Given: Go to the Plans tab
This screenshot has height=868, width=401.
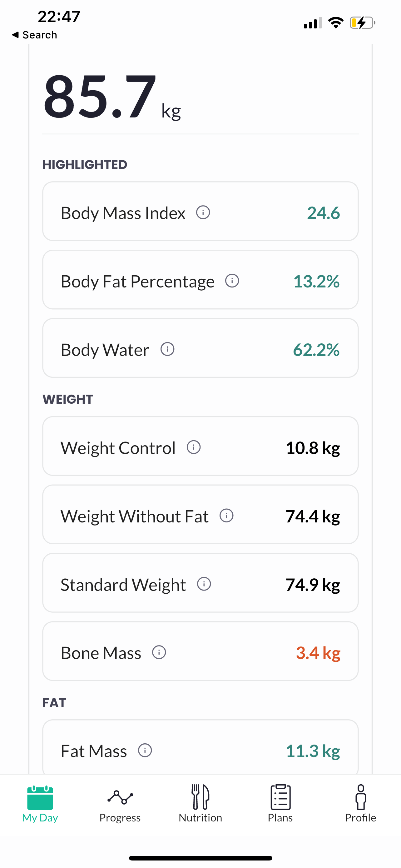Looking at the screenshot, I should click(280, 803).
